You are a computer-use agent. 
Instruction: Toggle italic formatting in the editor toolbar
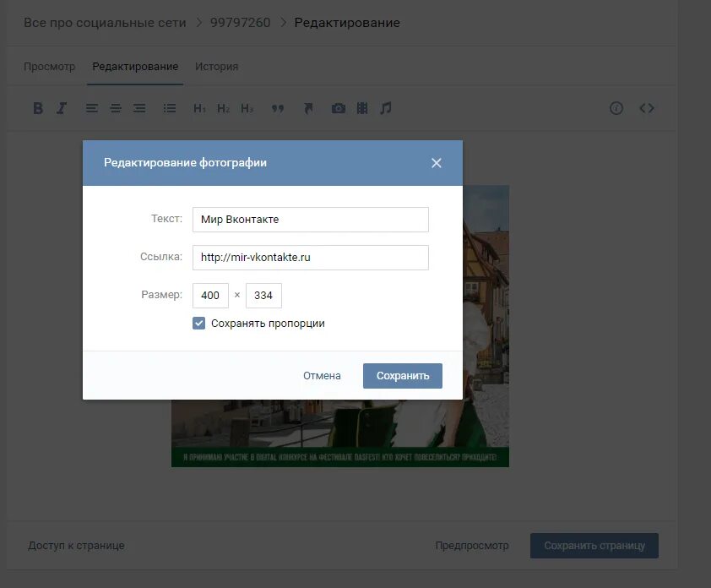click(61, 108)
